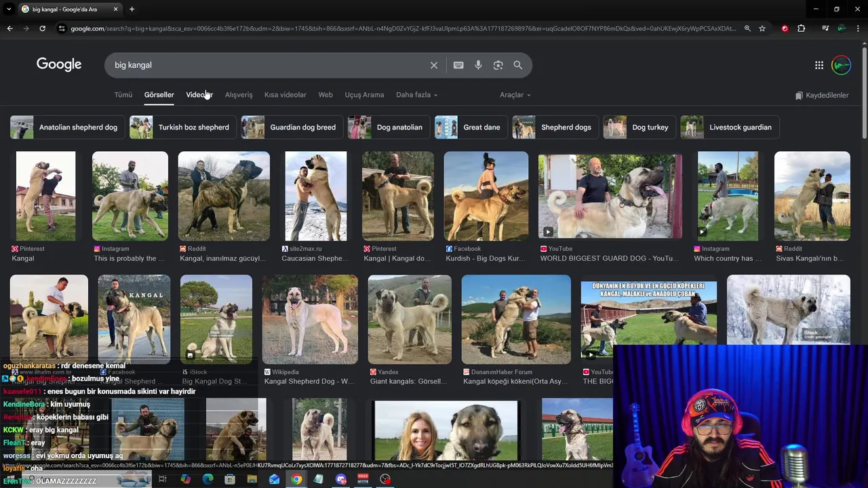Open the site2max.ru Caucasian Shepherd image
868x488 pixels.
(x=315, y=196)
